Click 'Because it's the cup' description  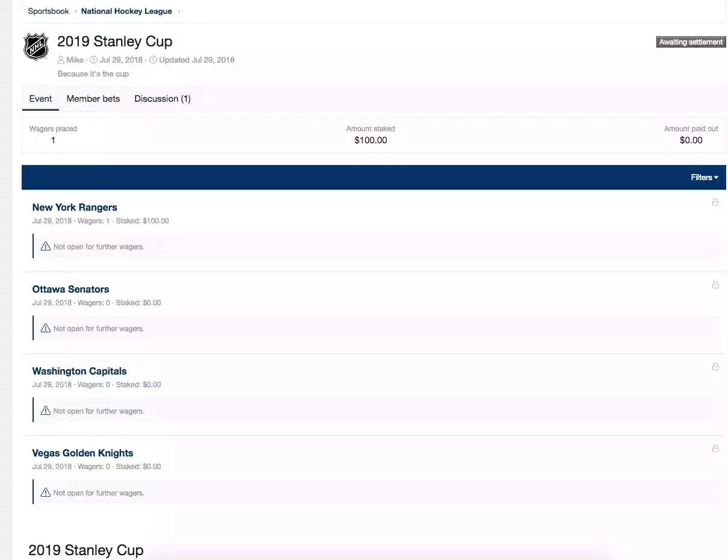pos(93,73)
